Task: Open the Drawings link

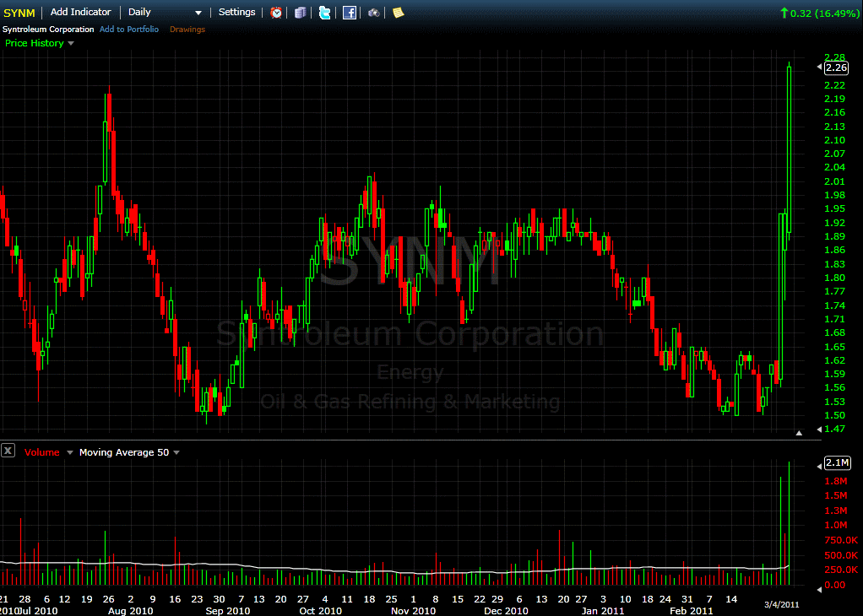Action: 187,30
